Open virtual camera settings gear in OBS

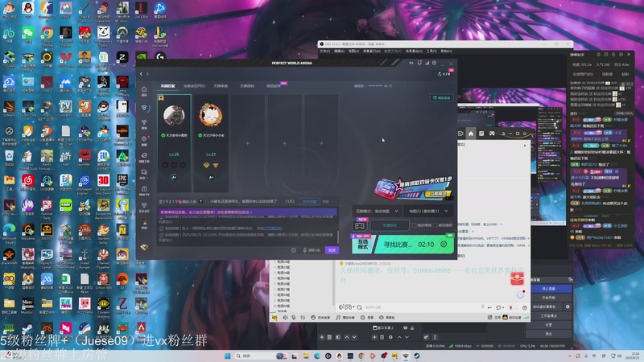pos(568,306)
